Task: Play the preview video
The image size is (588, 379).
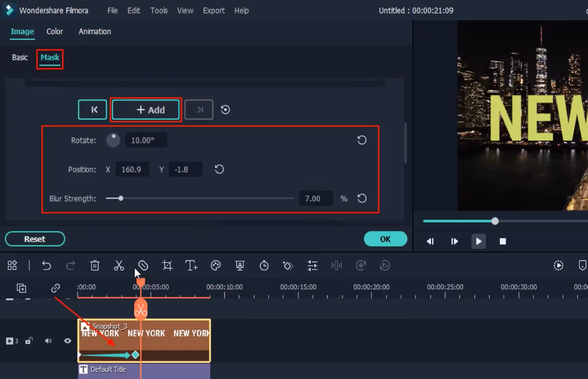Action: tap(478, 241)
